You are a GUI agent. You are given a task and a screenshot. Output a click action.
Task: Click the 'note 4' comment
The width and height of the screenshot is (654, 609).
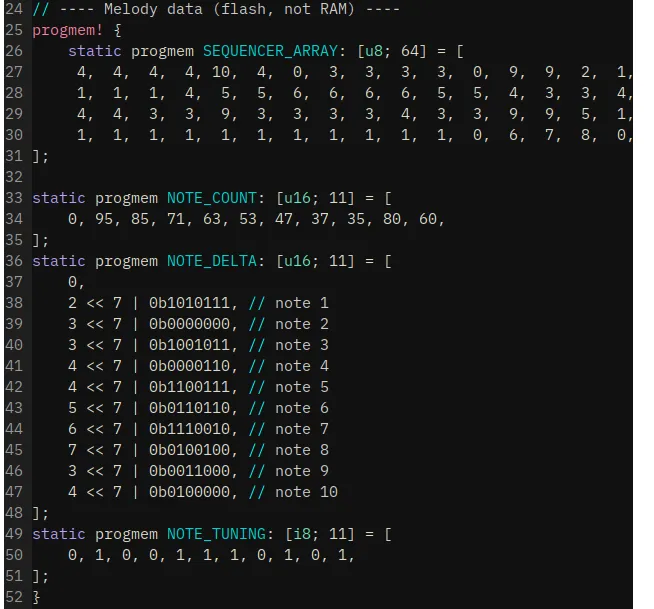(x=302, y=366)
